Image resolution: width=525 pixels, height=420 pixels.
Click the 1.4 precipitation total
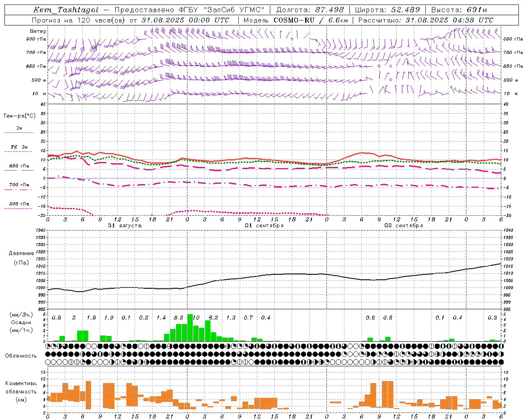coord(161,318)
